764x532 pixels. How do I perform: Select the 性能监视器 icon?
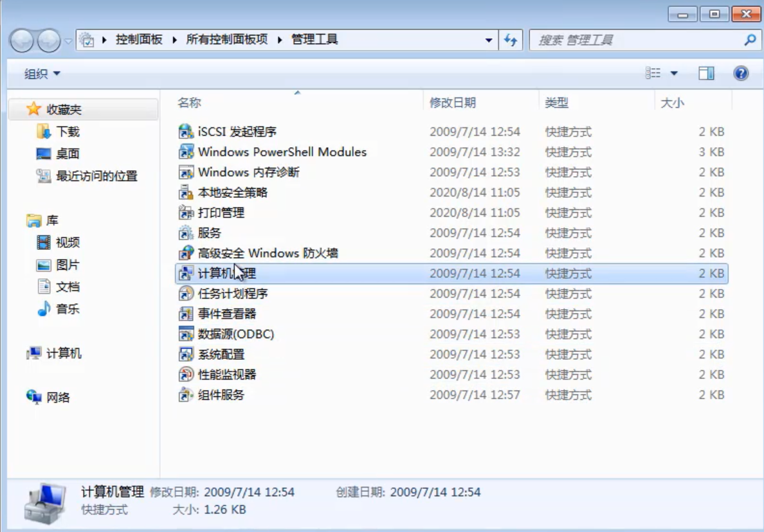click(x=186, y=375)
